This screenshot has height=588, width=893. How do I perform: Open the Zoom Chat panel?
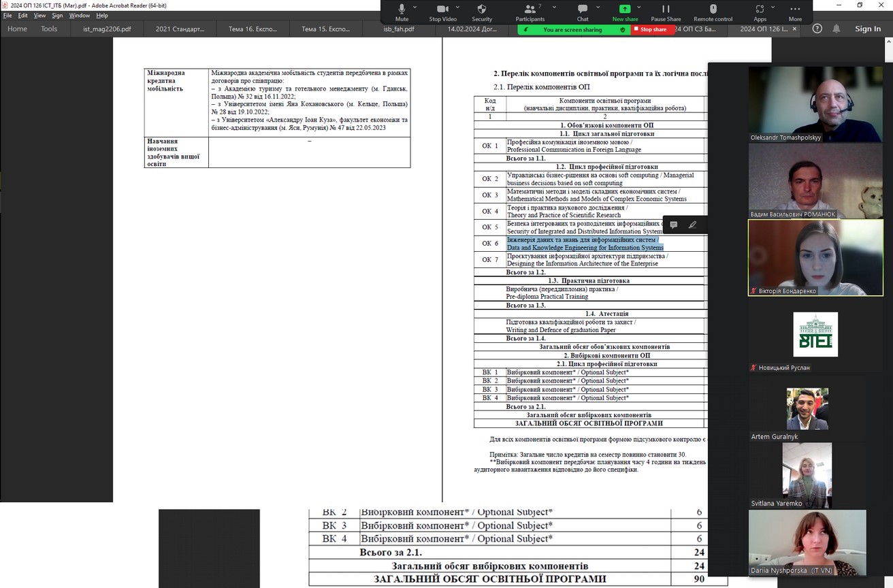click(583, 10)
